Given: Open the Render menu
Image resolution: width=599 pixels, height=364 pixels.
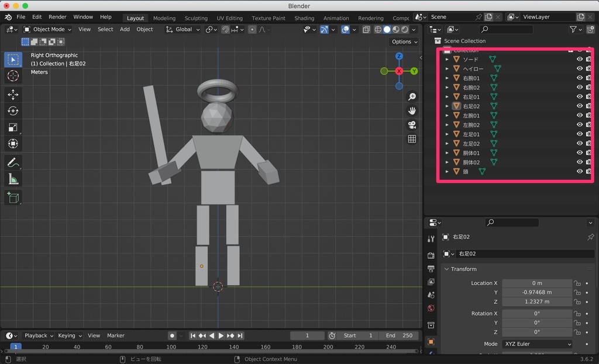Looking at the screenshot, I should 57,18.
